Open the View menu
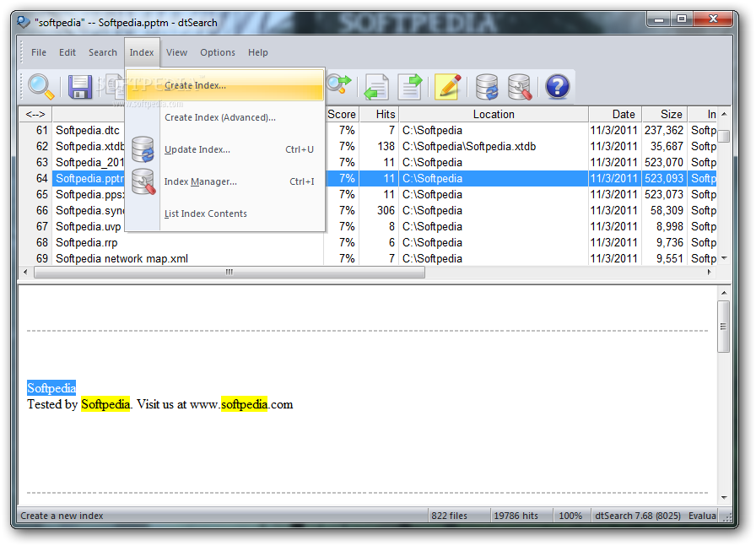Image resolution: width=756 pixels, height=546 pixels. coord(176,52)
